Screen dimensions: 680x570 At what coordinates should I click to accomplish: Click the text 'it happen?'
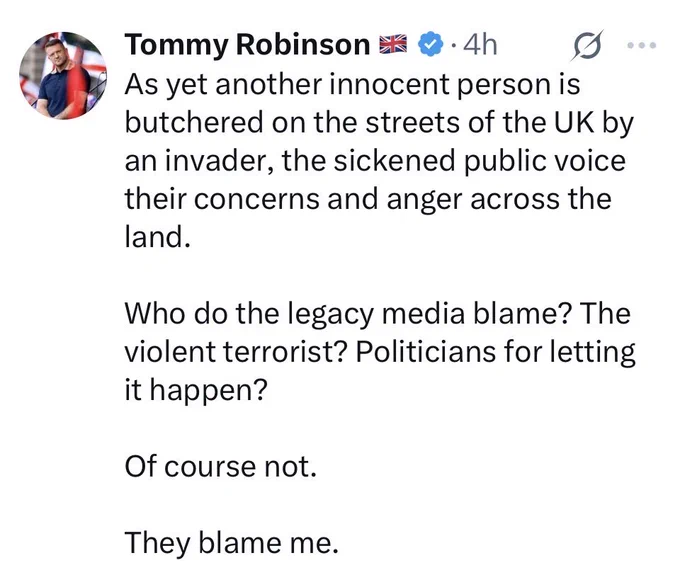(x=196, y=390)
